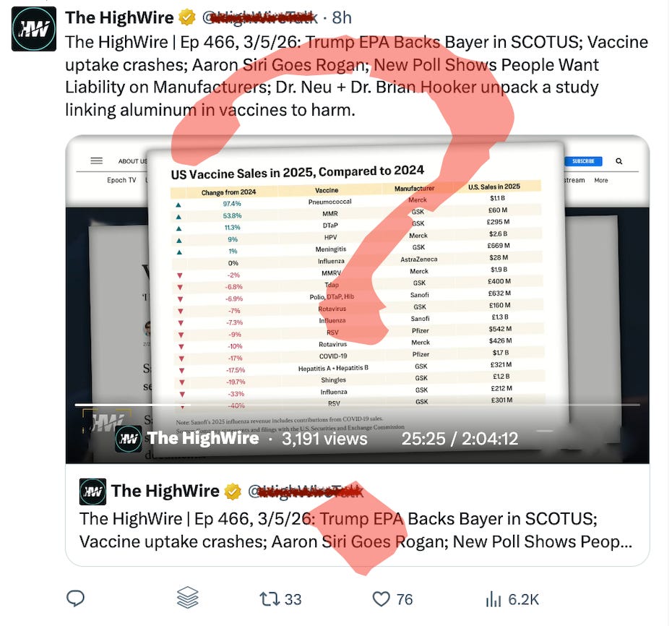Open the quoted HighWire post card
672x626 pixels.
[x=358, y=515]
